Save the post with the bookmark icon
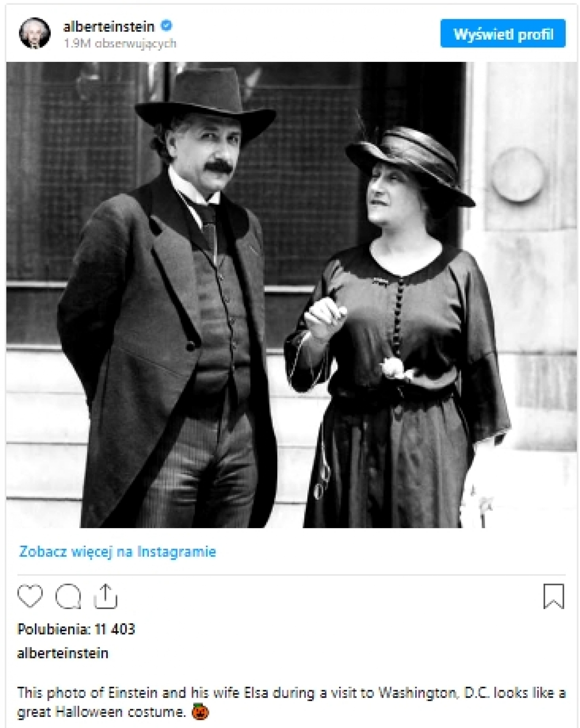Image resolution: width=580 pixels, height=728 pixels. click(x=553, y=596)
